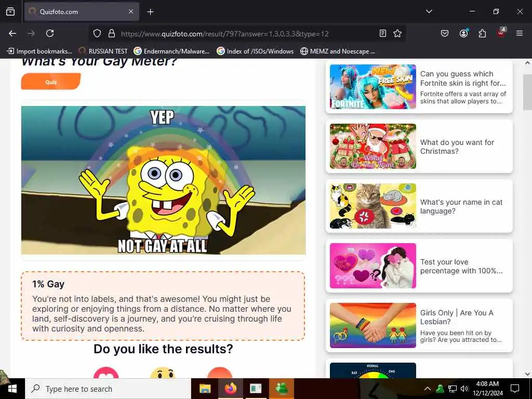The image size is (532, 399).
Task: Open the gauge meter quiz thumbnail
Action: click(x=373, y=370)
